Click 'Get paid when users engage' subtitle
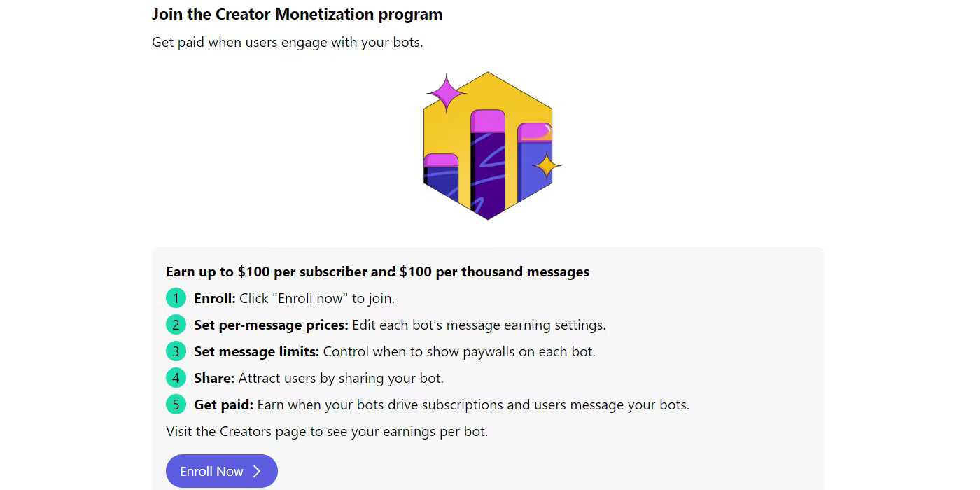The width and height of the screenshot is (980, 490). pyautogui.click(x=288, y=42)
